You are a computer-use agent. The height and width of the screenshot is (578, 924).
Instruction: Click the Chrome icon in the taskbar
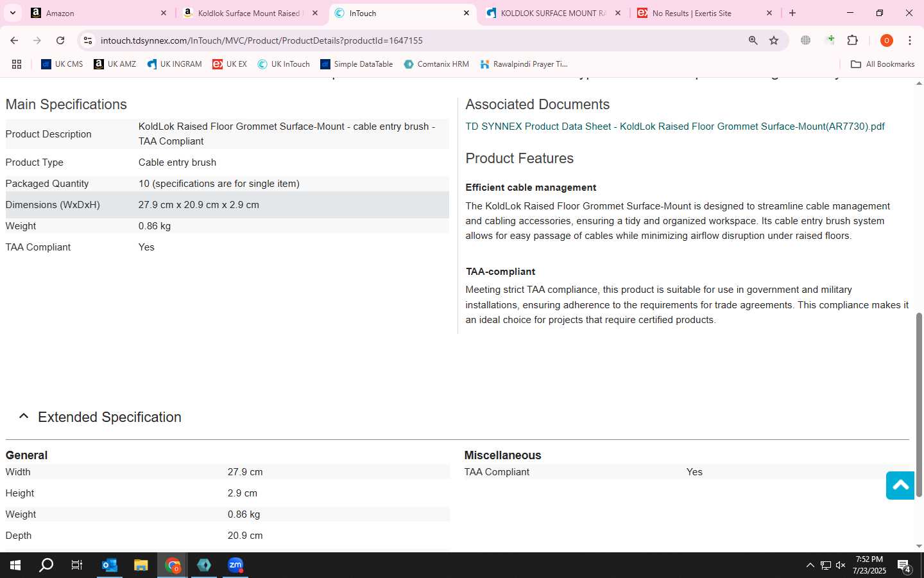(x=173, y=565)
